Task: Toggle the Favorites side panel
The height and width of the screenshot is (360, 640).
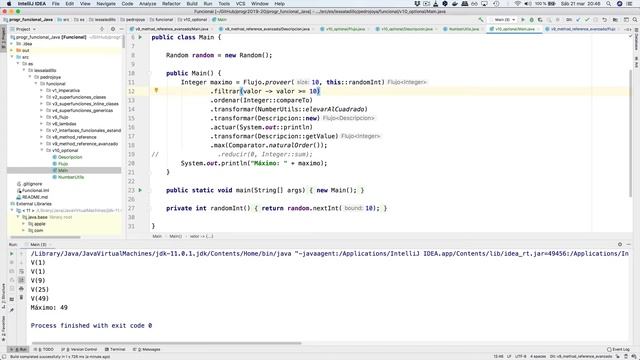Action: (x=3, y=329)
